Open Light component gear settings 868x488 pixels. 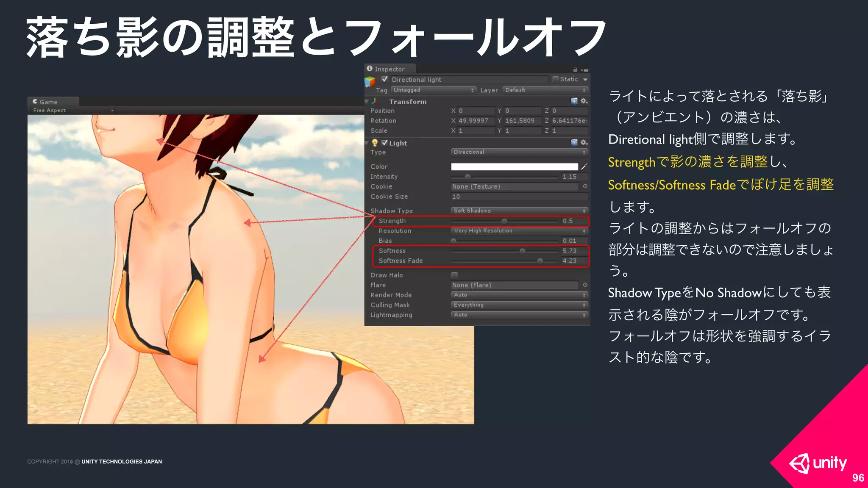tap(584, 143)
